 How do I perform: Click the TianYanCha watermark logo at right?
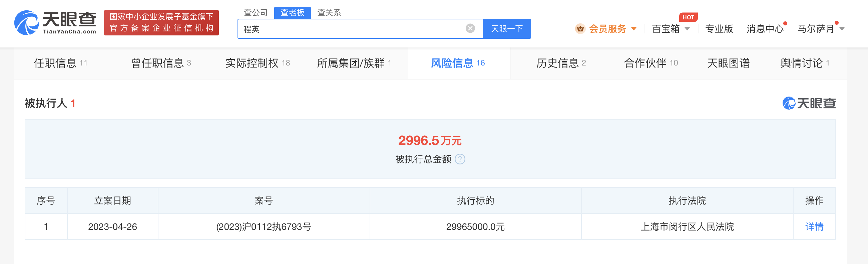[x=809, y=103]
